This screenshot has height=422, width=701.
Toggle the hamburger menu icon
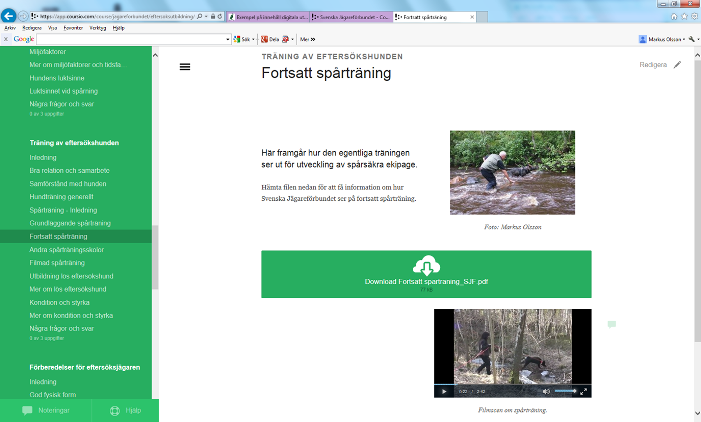click(x=185, y=67)
